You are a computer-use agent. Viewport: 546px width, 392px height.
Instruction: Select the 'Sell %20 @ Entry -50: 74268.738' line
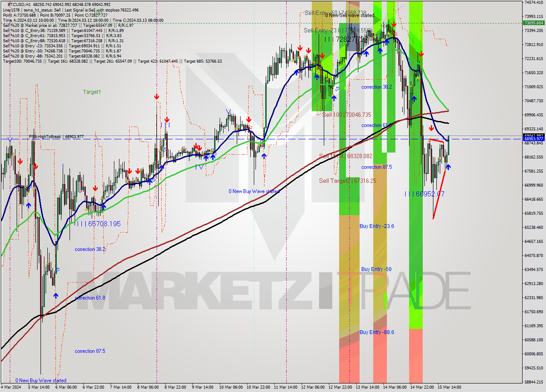pyautogui.click(x=62, y=51)
